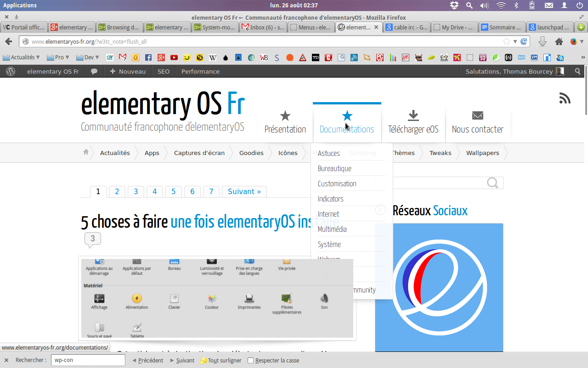Open the Gmail bookmark icon
Viewport: 588px width, 368px height.
click(122, 57)
